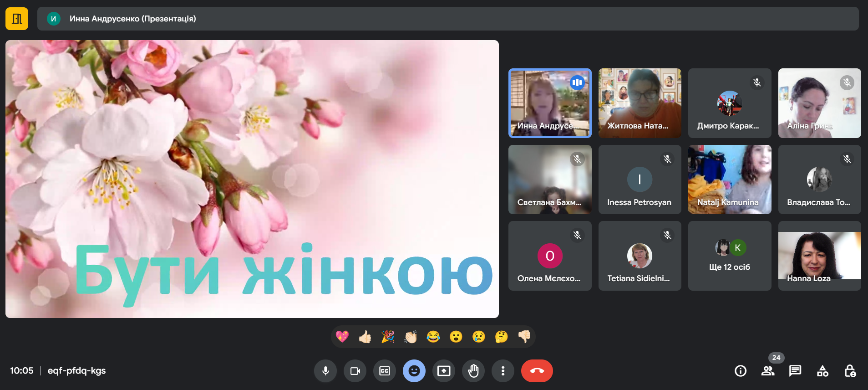Click the yellow meeting room icon top-left
The image size is (868, 390).
click(x=17, y=19)
